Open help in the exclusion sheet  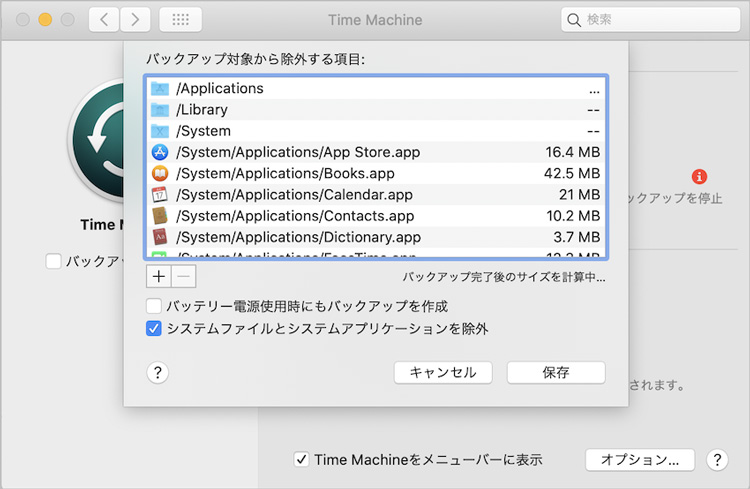[x=158, y=372]
